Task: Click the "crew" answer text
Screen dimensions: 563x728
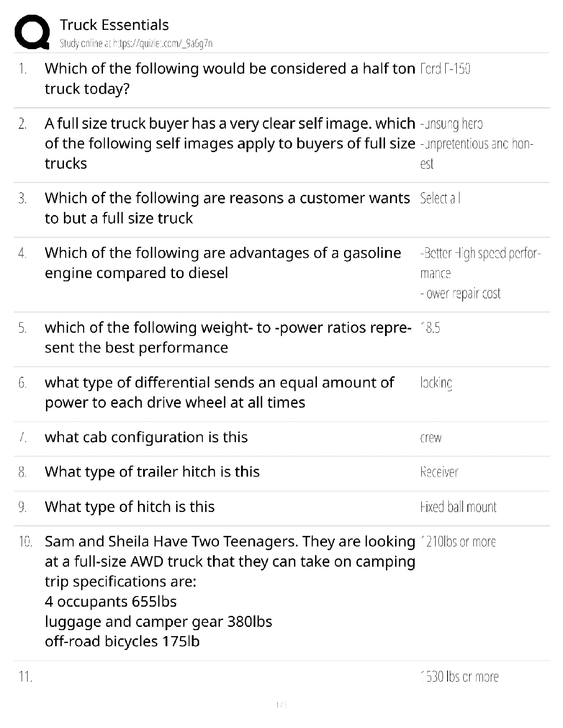Action: [x=431, y=438]
